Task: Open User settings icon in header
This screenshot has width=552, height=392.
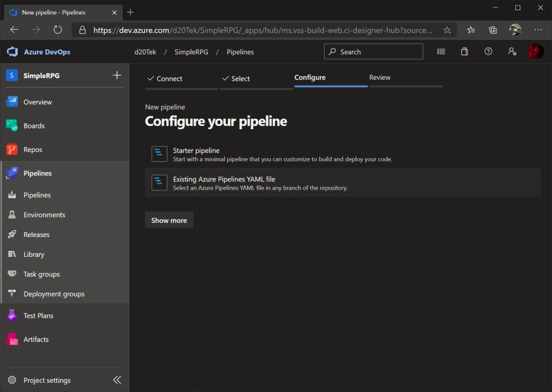Action: point(512,52)
